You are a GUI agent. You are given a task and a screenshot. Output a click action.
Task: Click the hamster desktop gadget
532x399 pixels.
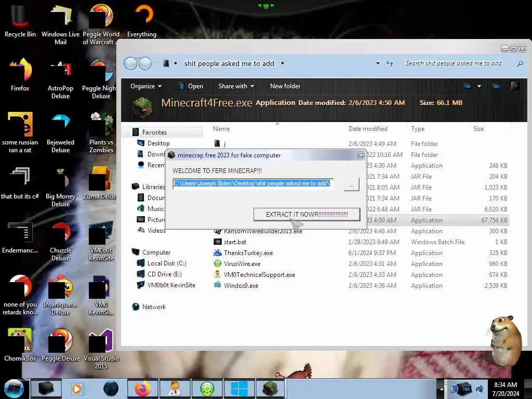coord(507,341)
